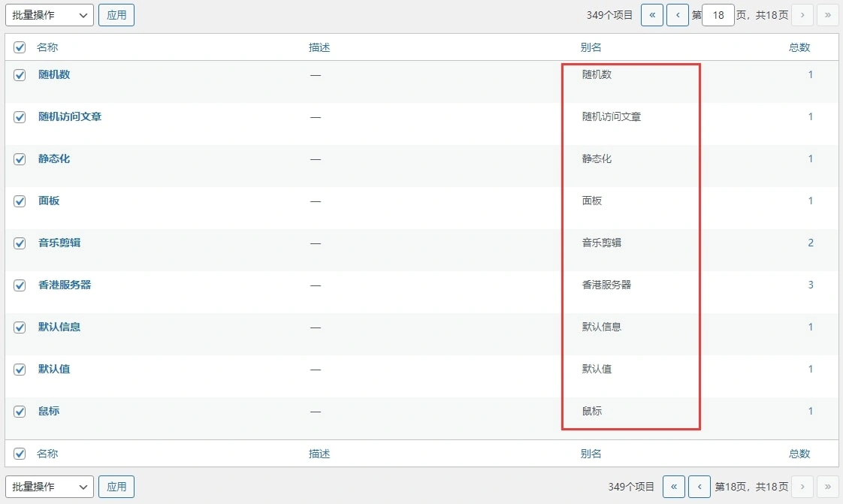
Task: Open the top 批量操作 dropdown
Action: [x=50, y=15]
